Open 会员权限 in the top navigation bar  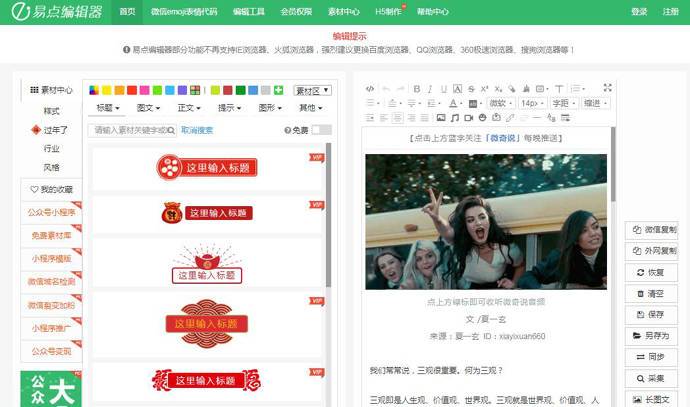[x=295, y=12]
